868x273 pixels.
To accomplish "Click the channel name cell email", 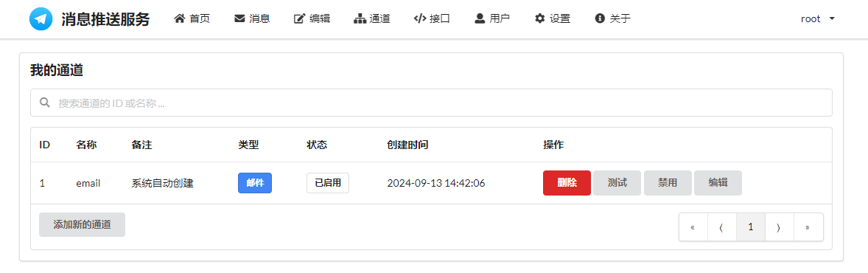I will click(x=88, y=183).
